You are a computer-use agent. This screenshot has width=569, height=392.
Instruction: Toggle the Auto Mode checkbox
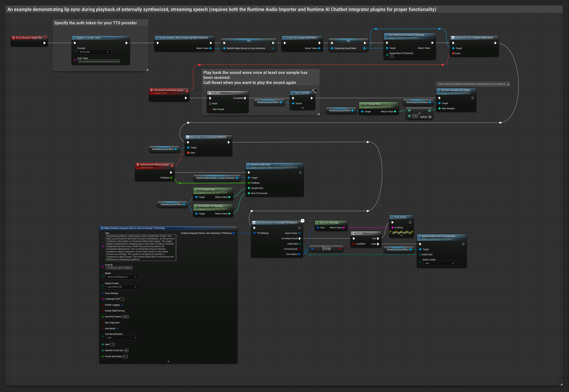(118, 329)
